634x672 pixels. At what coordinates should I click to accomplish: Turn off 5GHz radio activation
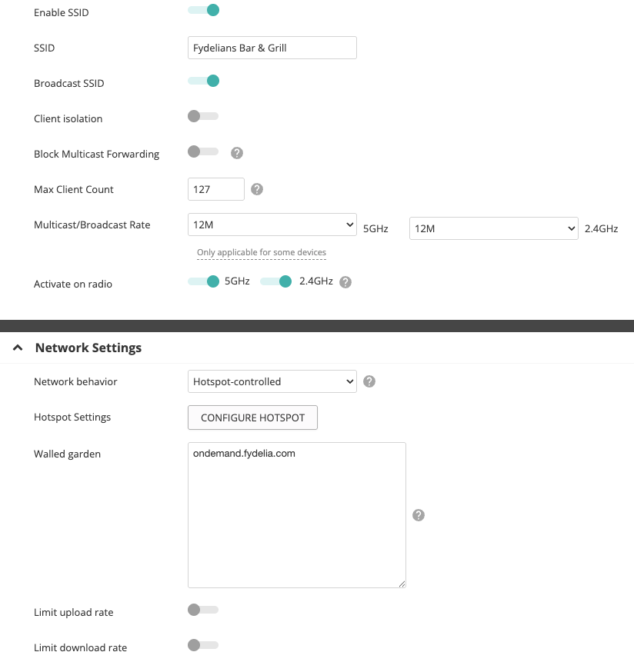pos(204,281)
